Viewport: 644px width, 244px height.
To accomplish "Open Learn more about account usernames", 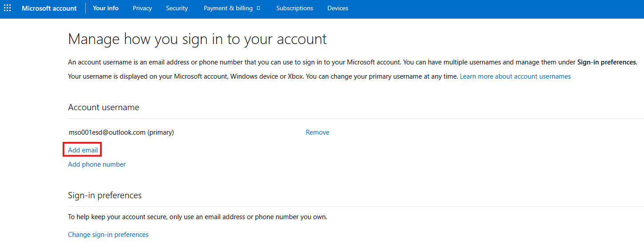I will point(515,76).
